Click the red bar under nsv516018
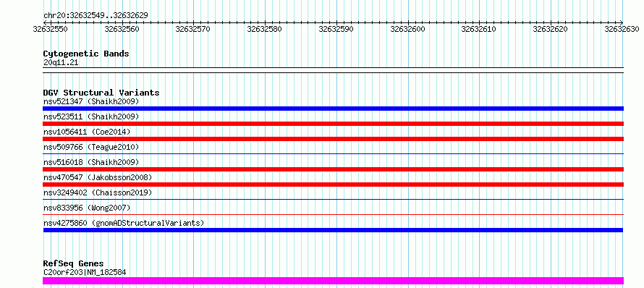This screenshot has width=644, height=288. point(333,169)
